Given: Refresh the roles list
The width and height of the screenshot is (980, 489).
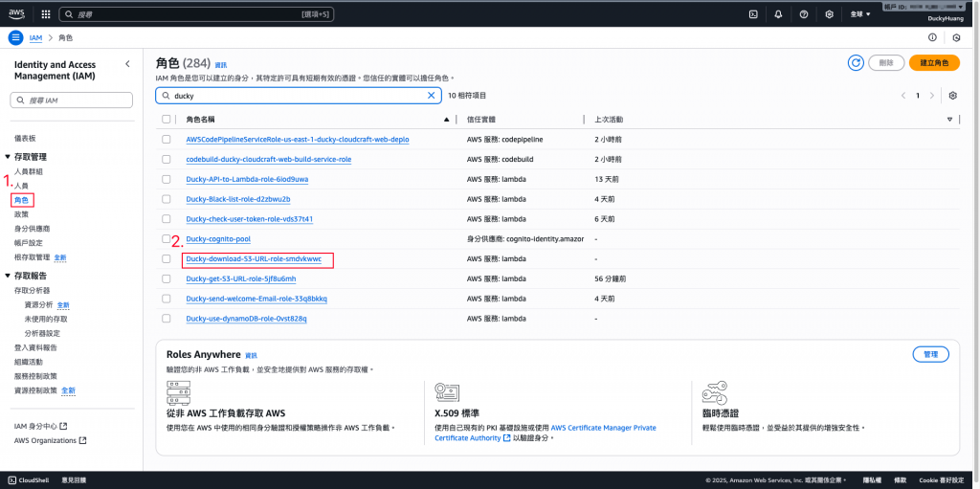Looking at the screenshot, I should pyautogui.click(x=856, y=62).
